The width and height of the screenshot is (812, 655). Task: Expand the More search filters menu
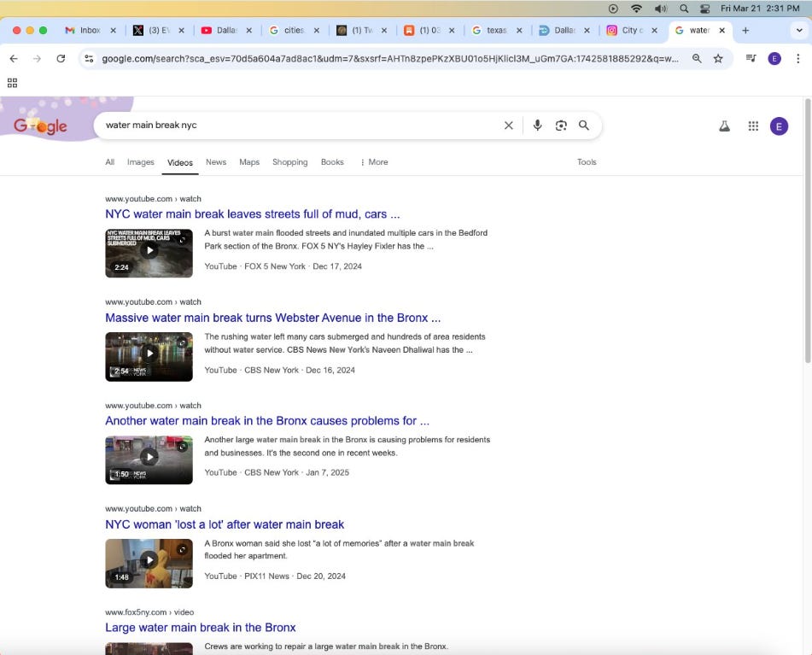[374, 162]
